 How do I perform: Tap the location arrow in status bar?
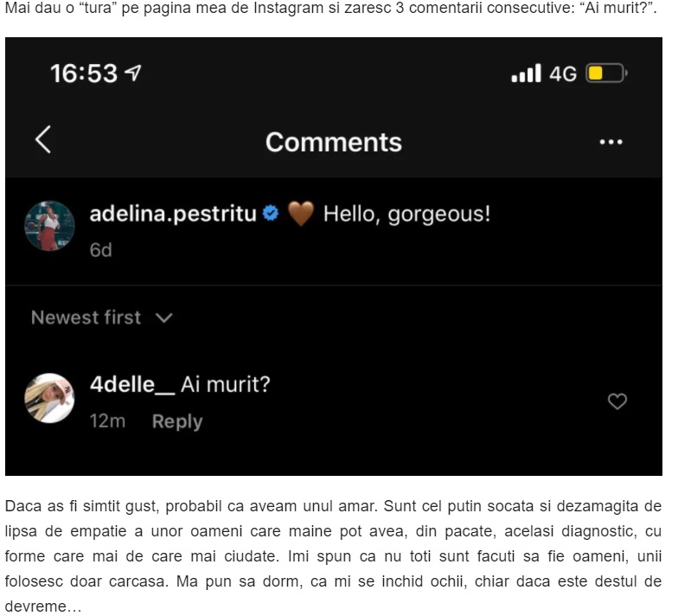coord(133,74)
